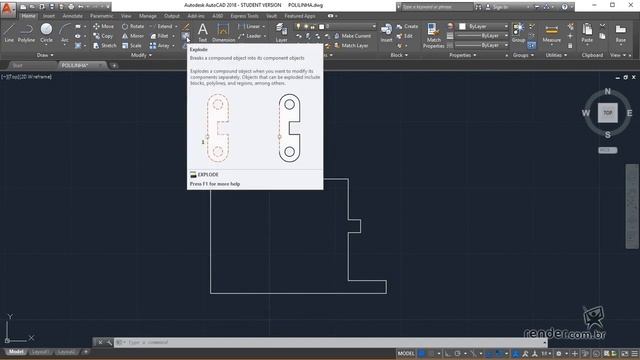Expand the Properties panel
Screen dimensions: 640x360
tap(462, 55)
